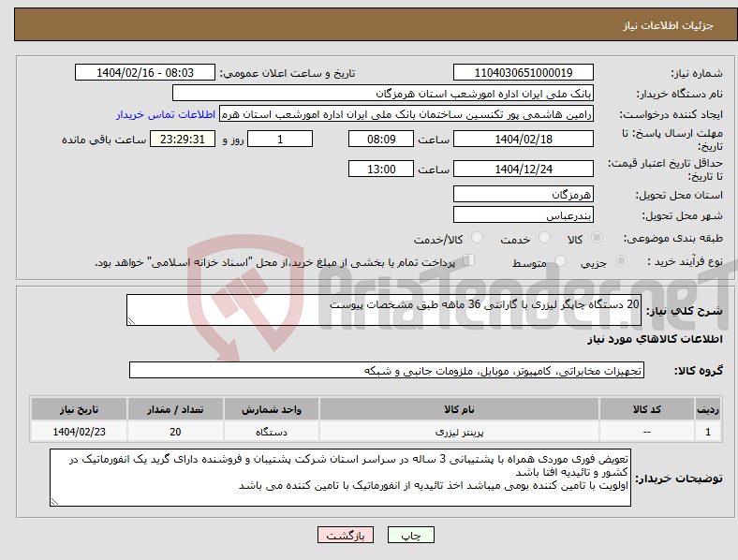This screenshot has height=560, width=738.
Task: Click the ردیف column header
Action: (708, 409)
